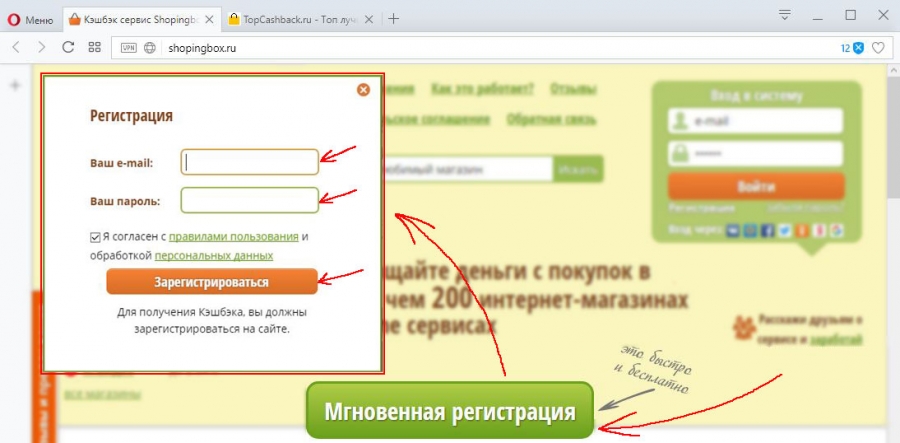This screenshot has width=900, height=443.
Task: Open a new tab with plus button
Action: [393, 19]
